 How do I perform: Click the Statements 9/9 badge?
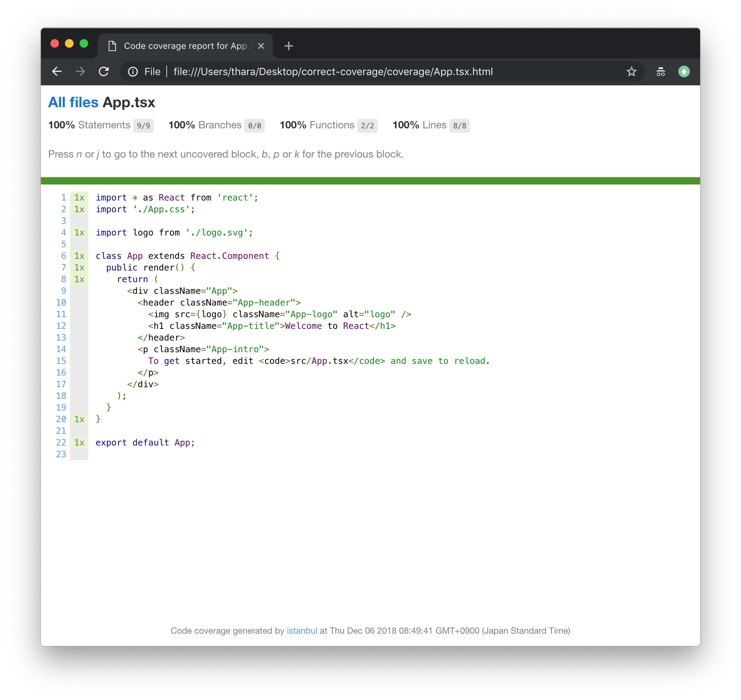[x=144, y=125]
